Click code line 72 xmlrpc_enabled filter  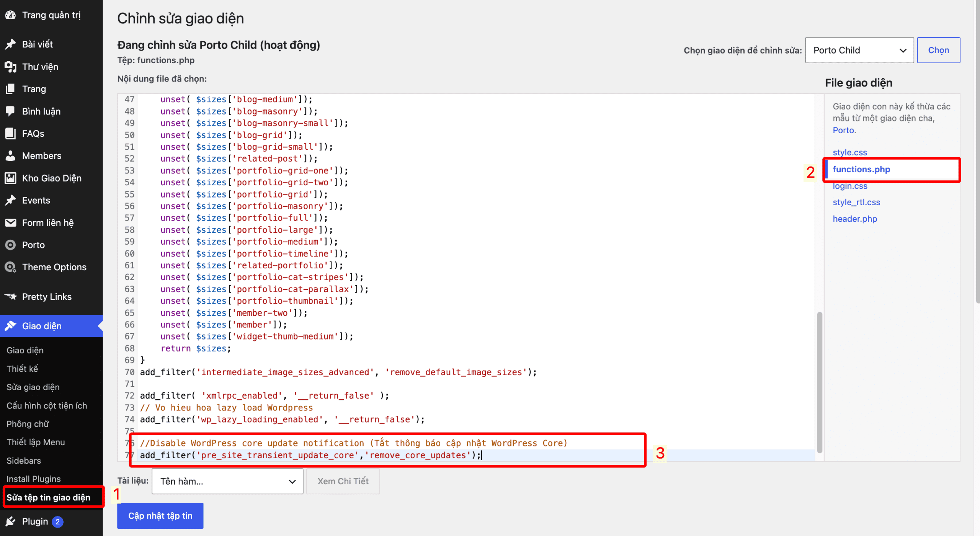tap(265, 395)
